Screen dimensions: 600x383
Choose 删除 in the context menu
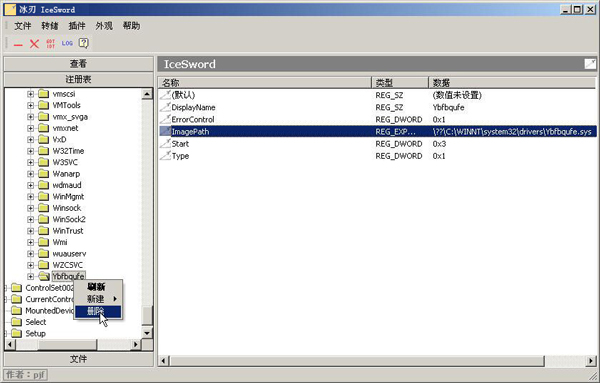pos(98,311)
